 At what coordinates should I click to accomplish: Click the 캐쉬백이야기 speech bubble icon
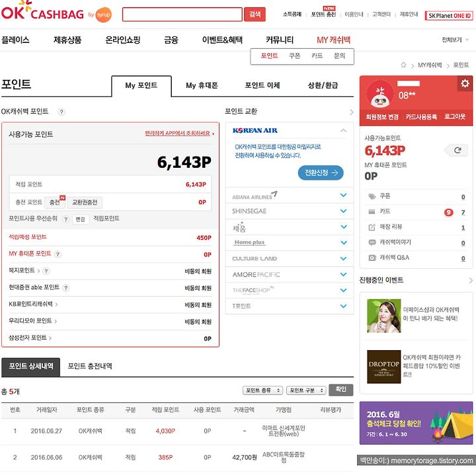(x=372, y=242)
